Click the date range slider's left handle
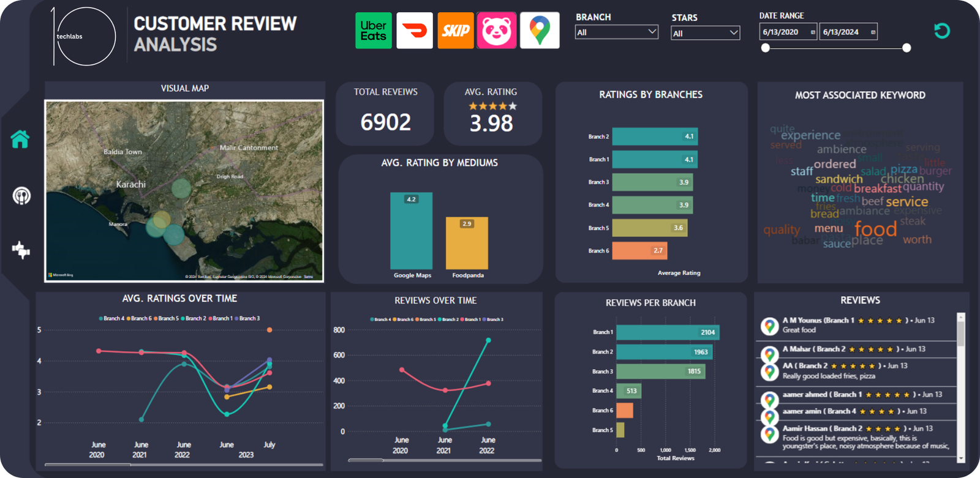The image size is (980, 478). [x=766, y=48]
